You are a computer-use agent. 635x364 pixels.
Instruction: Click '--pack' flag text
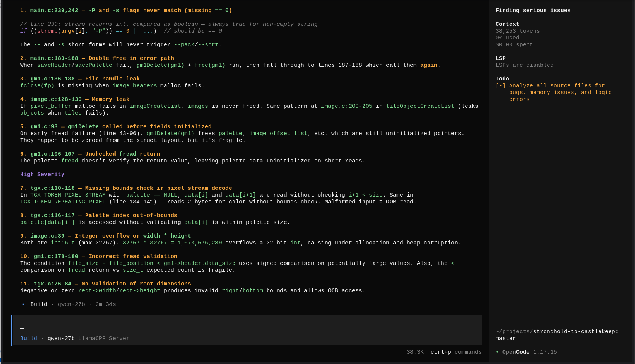184,45
